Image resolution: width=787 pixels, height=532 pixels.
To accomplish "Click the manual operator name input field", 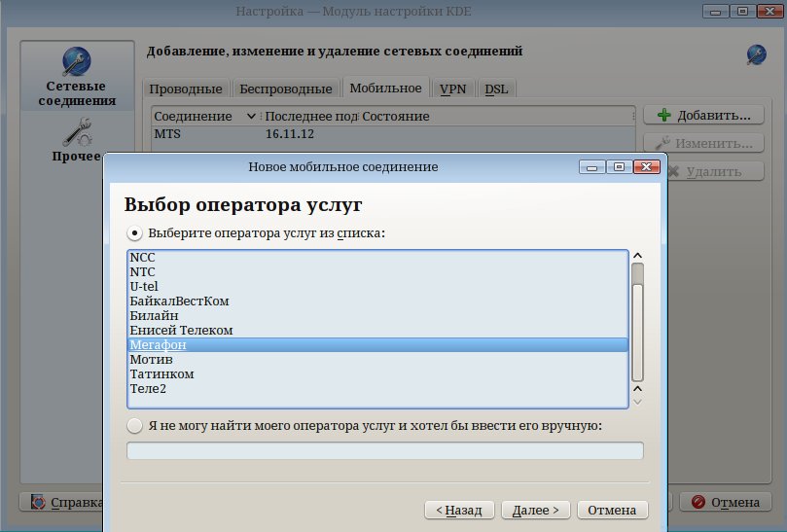I will point(385,450).
